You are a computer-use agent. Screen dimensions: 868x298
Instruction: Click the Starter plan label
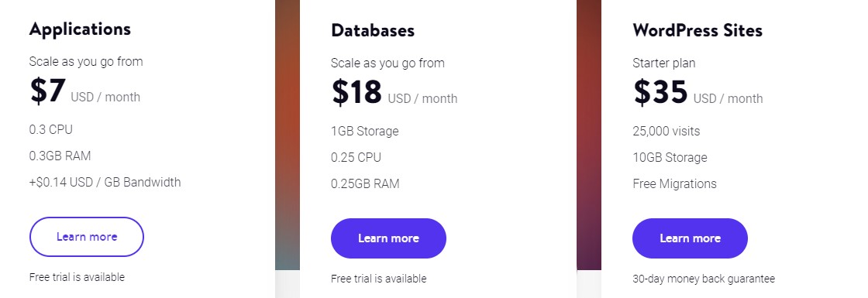pos(663,63)
